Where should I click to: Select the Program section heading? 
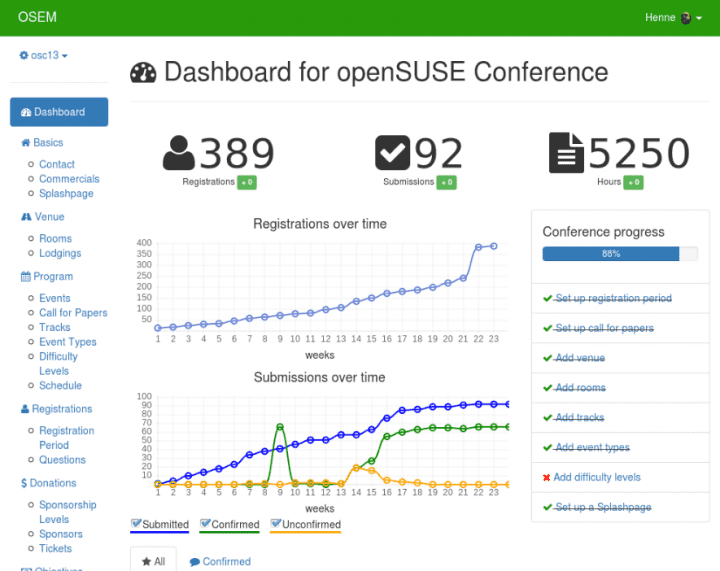click(x=47, y=276)
